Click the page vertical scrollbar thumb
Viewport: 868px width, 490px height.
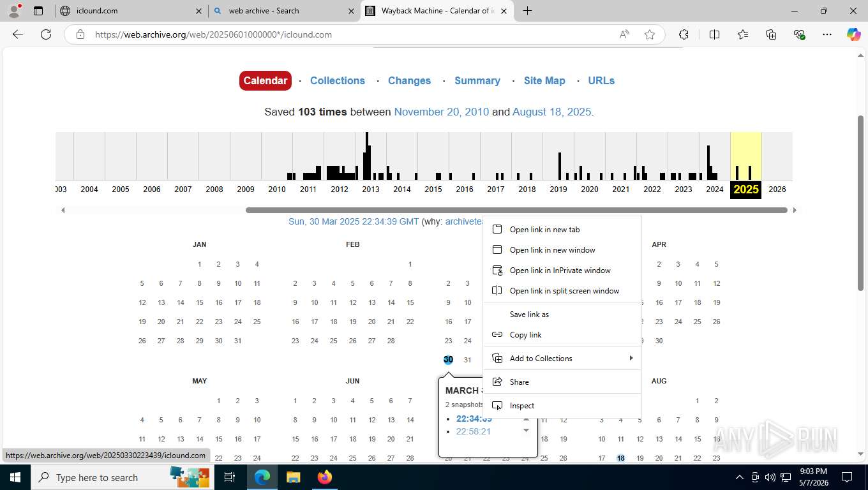[x=860, y=203]
